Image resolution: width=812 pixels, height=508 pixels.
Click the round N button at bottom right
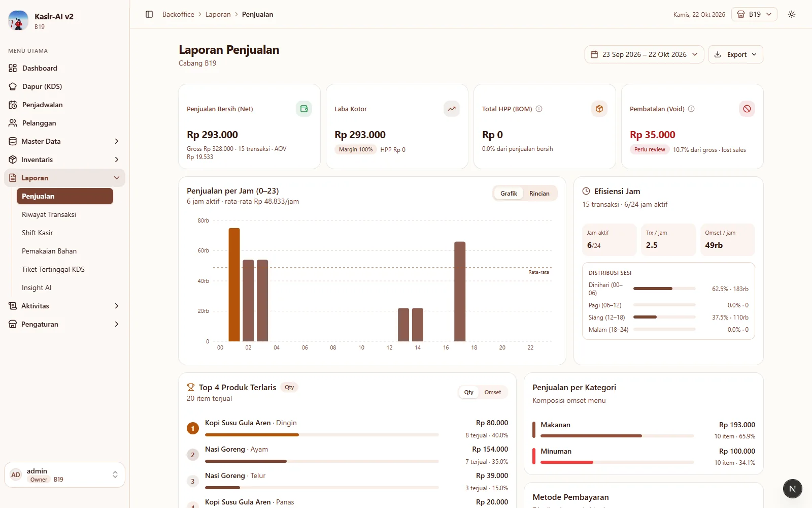pyautogui.click(x=793, y=489)
